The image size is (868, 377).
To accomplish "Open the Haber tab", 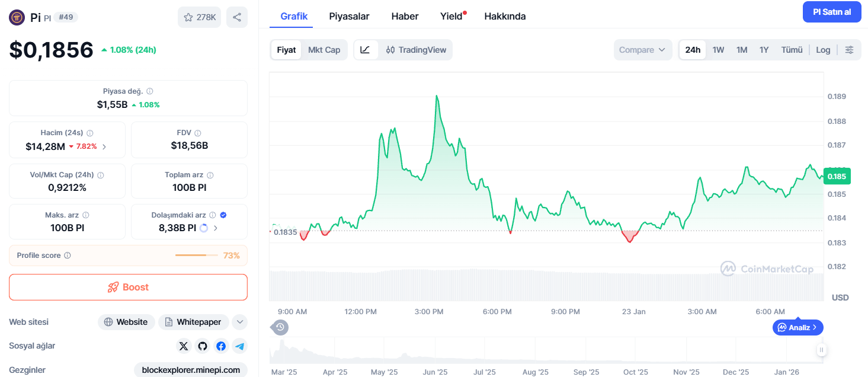I will [405, 16].
